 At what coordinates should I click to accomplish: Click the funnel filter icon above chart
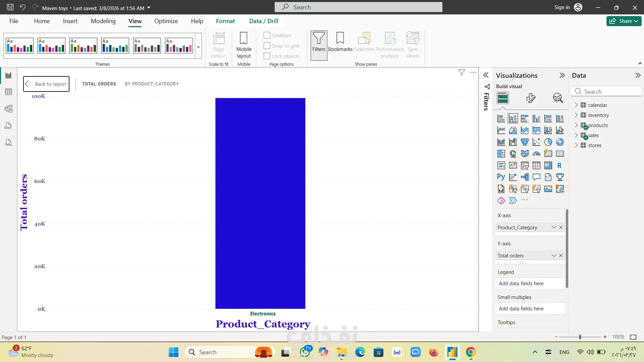(x=462, y=72)
